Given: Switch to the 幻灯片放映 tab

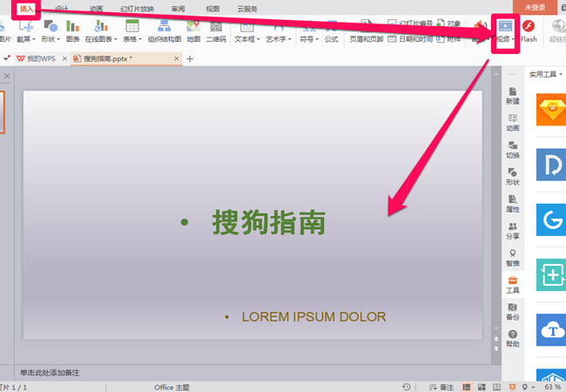Looking at the screenshot, I should tap(138, 9).
